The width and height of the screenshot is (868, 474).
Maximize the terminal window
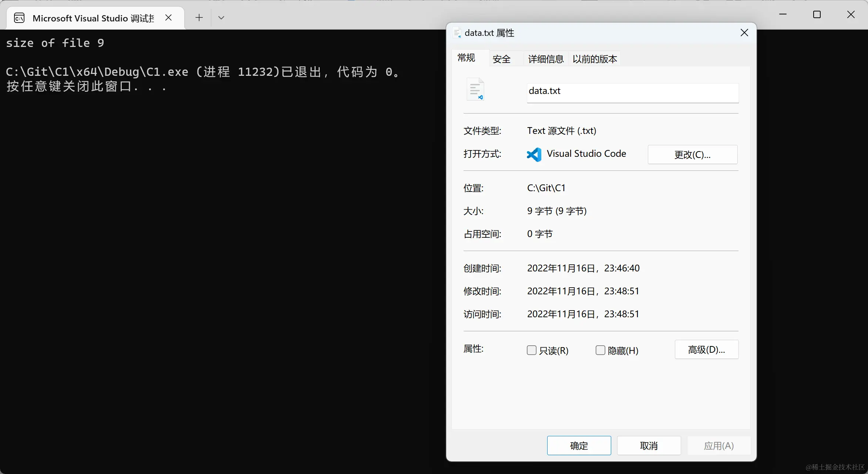coord(817,15)
